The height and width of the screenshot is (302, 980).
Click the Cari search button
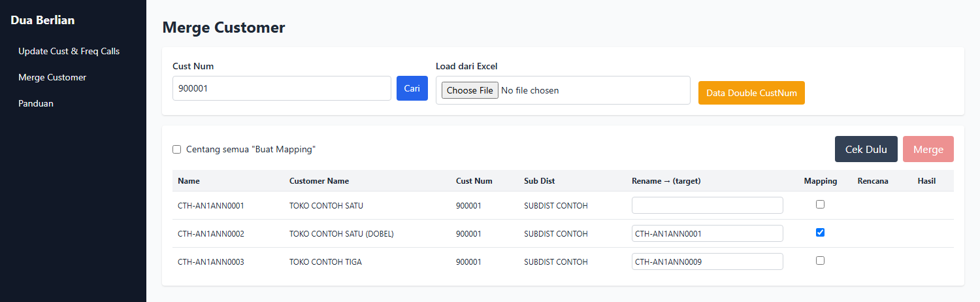pyautogui.click(x=412, y=88)
